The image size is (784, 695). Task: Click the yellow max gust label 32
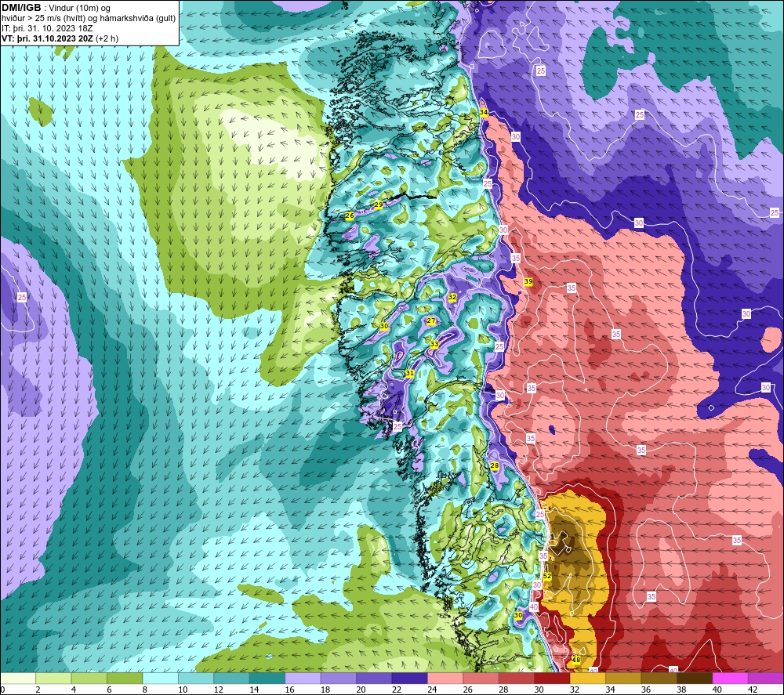pyautogui.click(x=452, y=297)
